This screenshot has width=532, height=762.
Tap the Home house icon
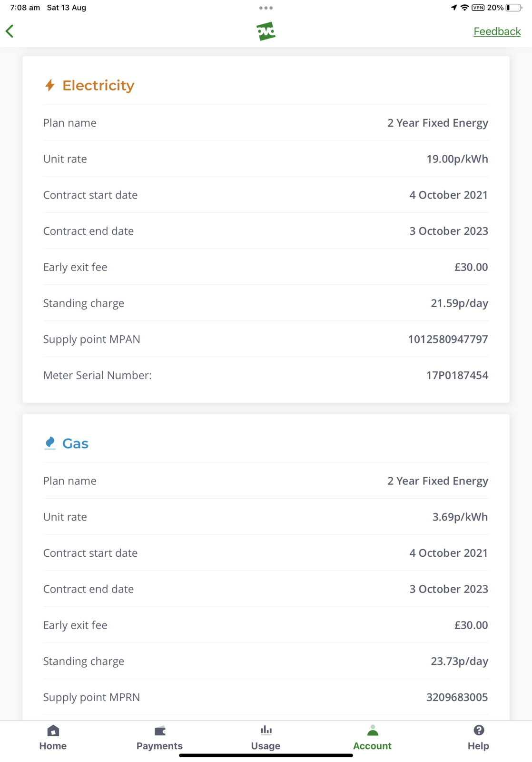tap(53, 731)
